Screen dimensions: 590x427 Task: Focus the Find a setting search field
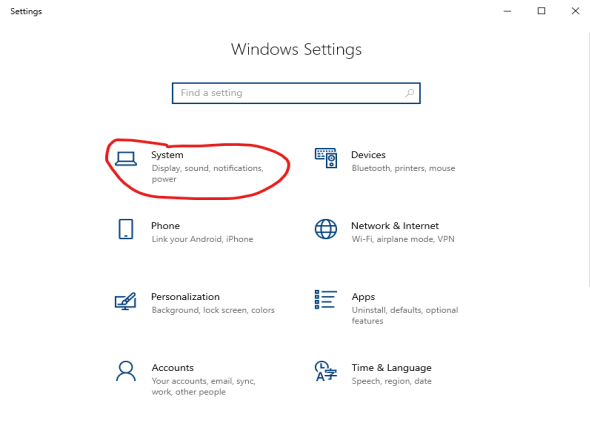click(296, 93)
